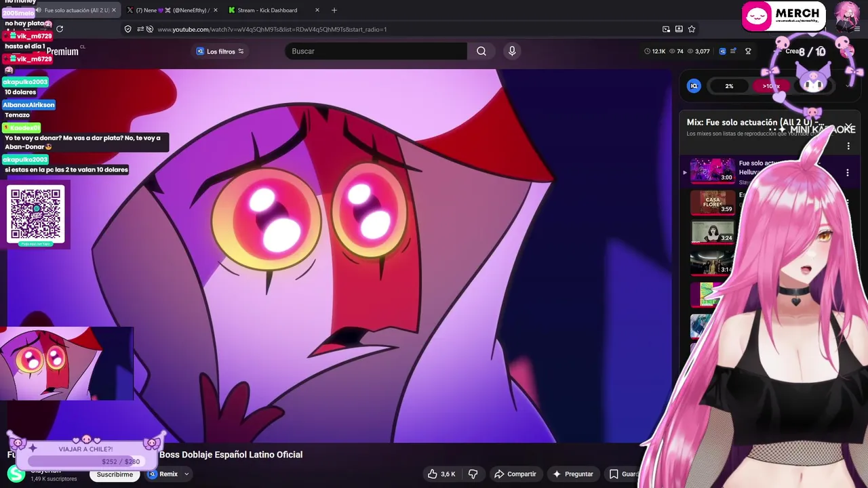This screenshot has height=488, width=868.
Task: Click the 3,077 views stat
Action: [x=698, y=52]
